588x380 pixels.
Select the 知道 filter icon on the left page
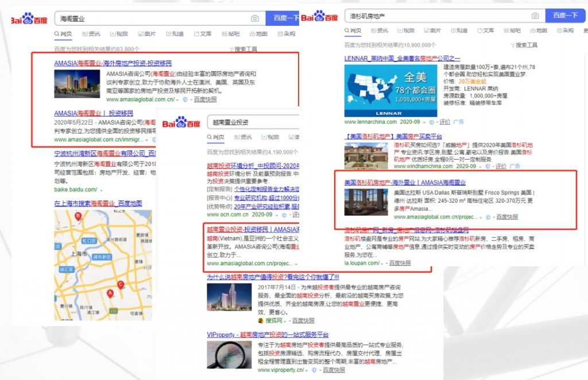[174, 33]
